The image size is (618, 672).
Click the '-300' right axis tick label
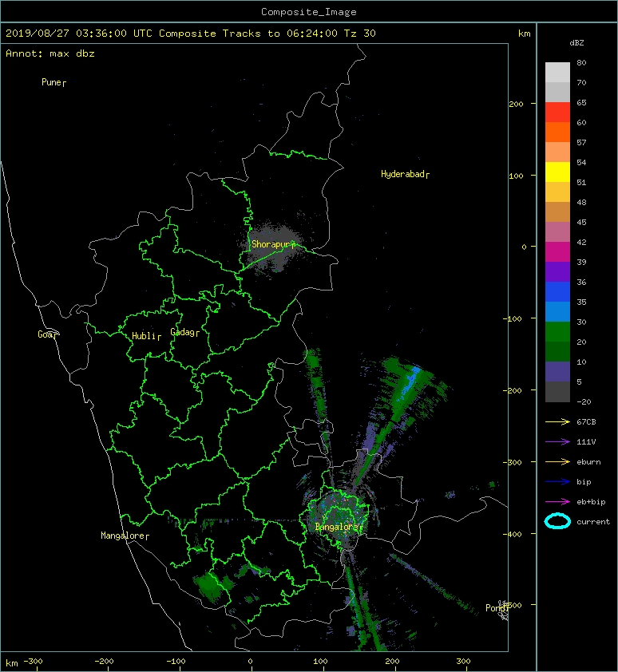(512, 462)
